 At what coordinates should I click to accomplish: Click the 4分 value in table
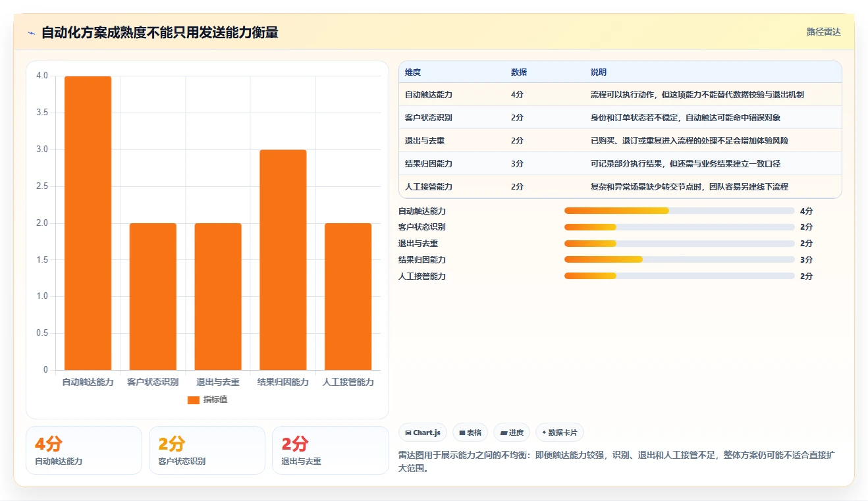click(x=518, y=95)
